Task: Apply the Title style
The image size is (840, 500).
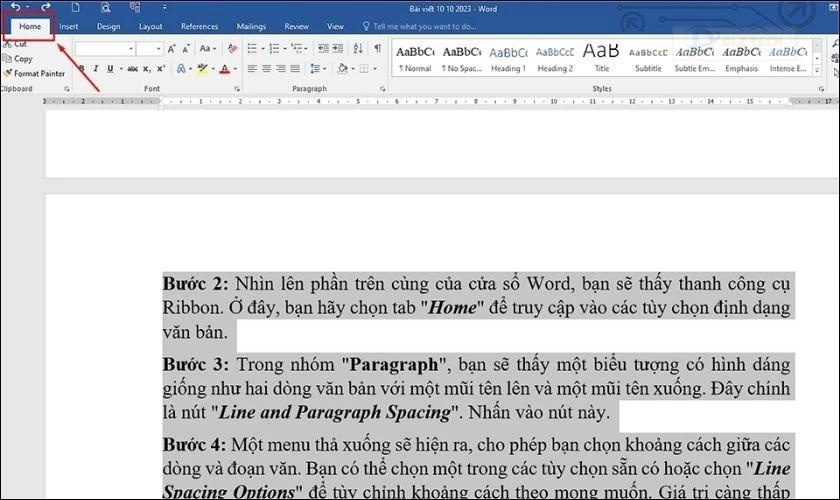Action: click(602, 58)
